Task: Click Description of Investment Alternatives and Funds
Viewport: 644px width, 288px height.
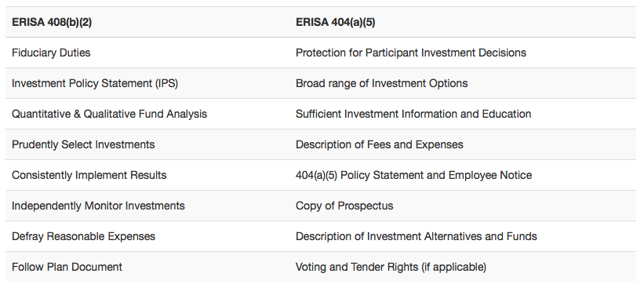Action: 416,236
